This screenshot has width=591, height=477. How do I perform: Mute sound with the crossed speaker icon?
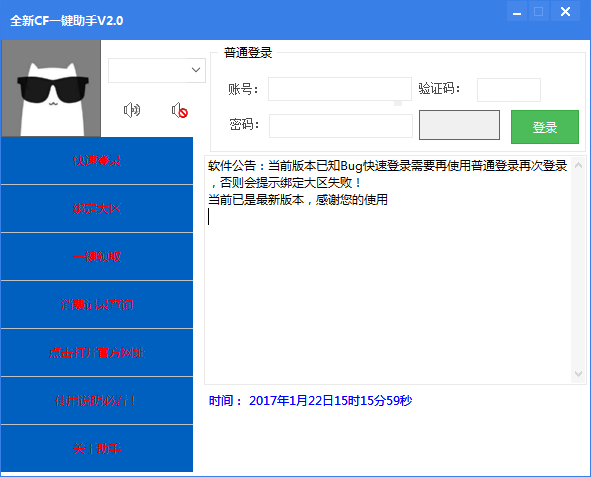(x=180, y=110)
